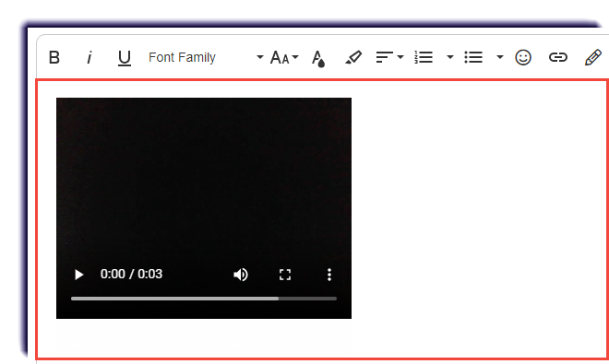The image size is (609, 364).
Task: Toggle bold formatting
Action: coord(54,57)
